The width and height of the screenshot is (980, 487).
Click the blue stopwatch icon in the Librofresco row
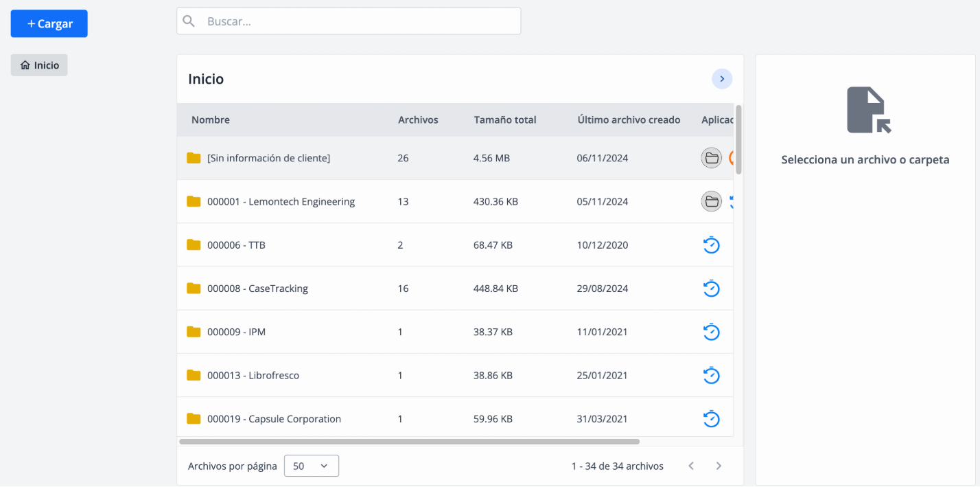712,375
